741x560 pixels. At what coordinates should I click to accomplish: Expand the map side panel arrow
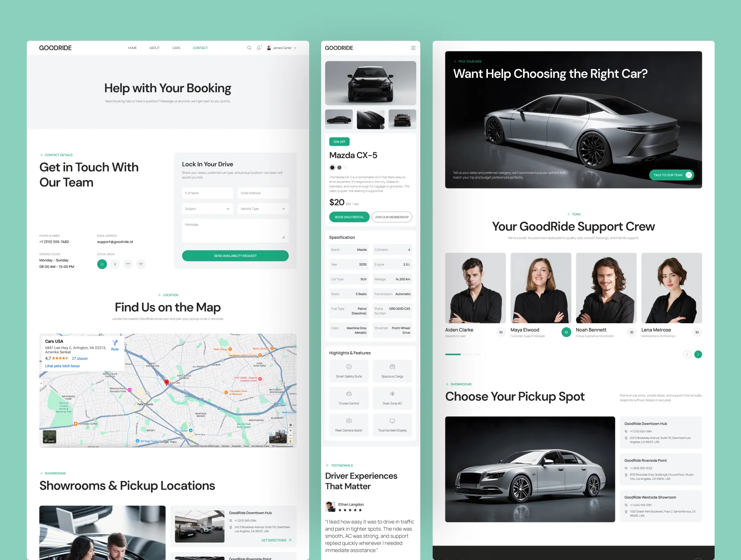(41, 383)
